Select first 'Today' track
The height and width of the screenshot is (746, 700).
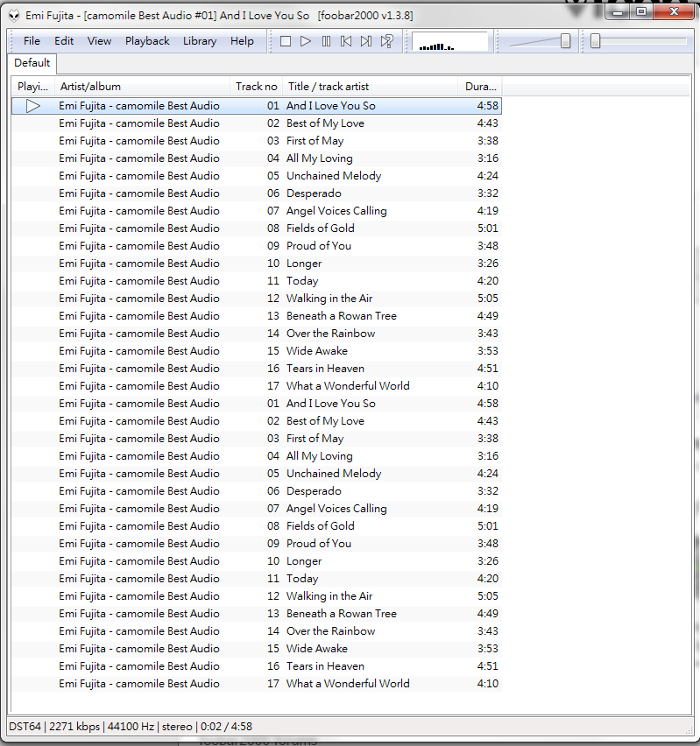coord(257,281)
